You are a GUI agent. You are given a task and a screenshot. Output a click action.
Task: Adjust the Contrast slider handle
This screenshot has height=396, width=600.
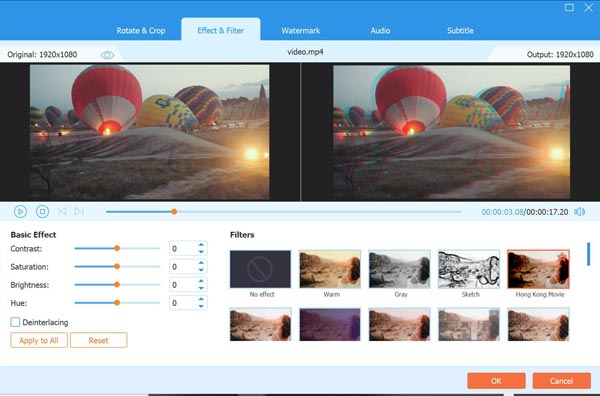[117, 248]
